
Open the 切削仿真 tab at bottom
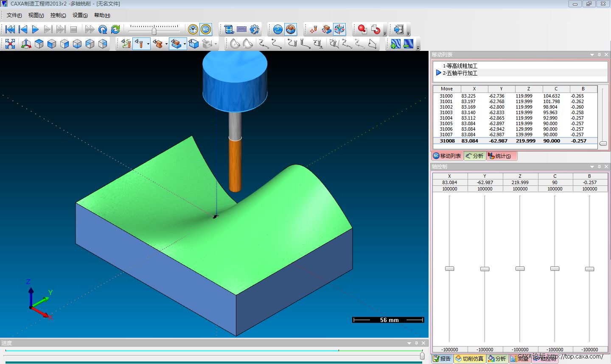coord(469,358)
